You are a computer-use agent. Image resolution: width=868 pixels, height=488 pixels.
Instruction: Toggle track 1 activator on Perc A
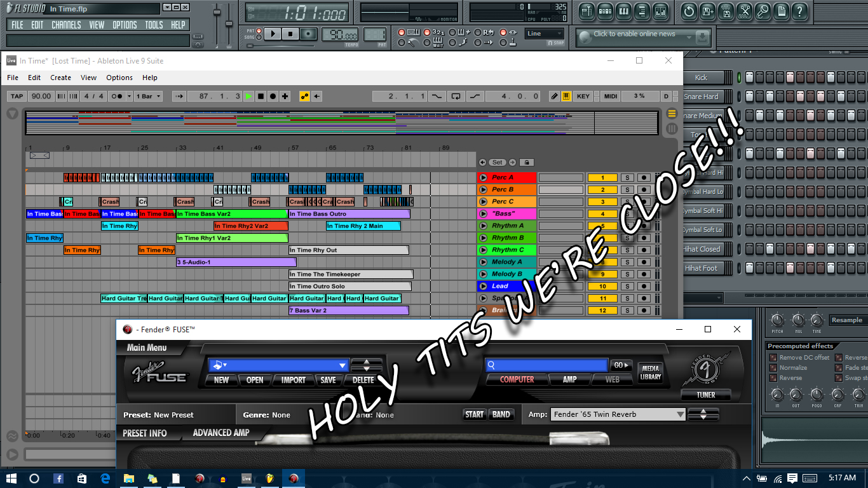[x=602, y=177]
